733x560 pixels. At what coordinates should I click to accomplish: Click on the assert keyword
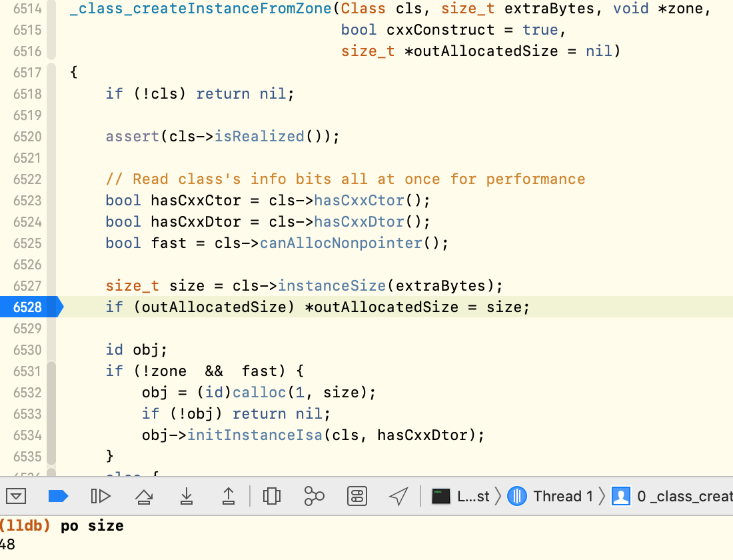click(x=133, y=137)
